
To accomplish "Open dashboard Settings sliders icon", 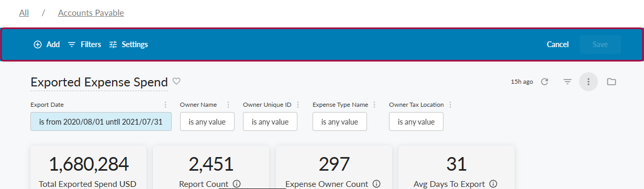I will (113, 45).
